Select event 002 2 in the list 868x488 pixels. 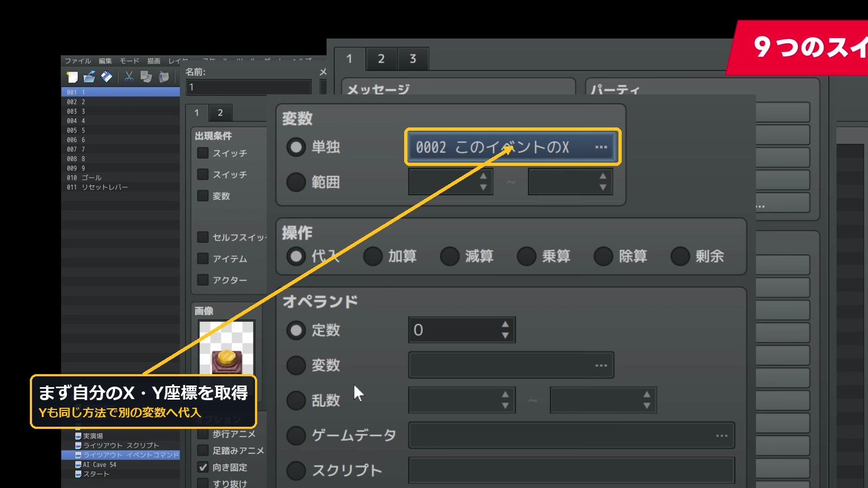click(x=120, y=102)
